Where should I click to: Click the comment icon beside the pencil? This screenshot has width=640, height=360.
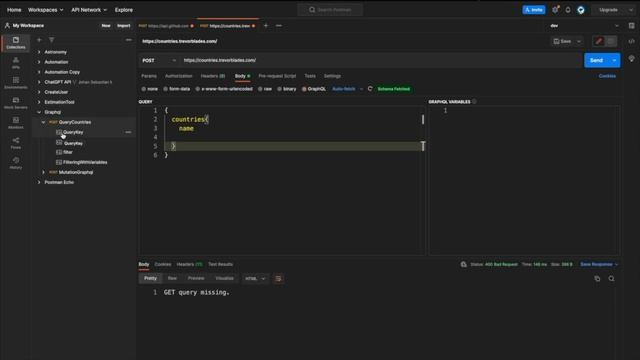coord(611,41)
